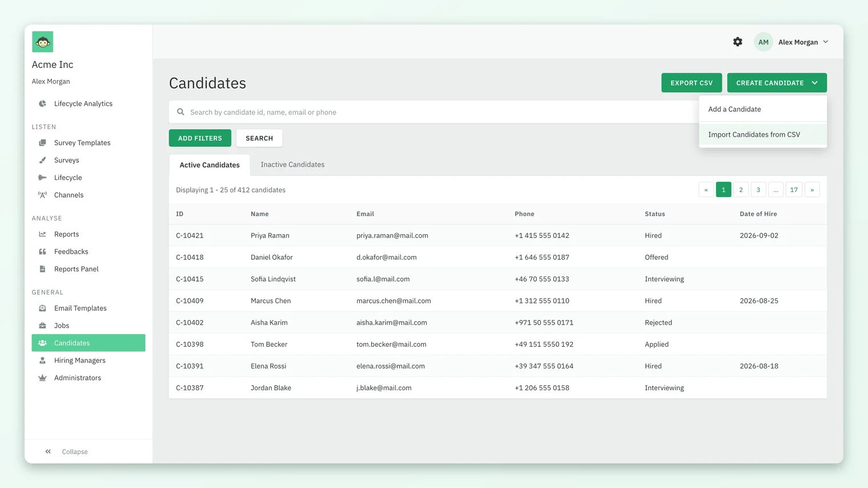Viewport: 868px width, 488px height.
Task: Expand the Alex Morgan user menu chevron
Action: pos(826,42)
